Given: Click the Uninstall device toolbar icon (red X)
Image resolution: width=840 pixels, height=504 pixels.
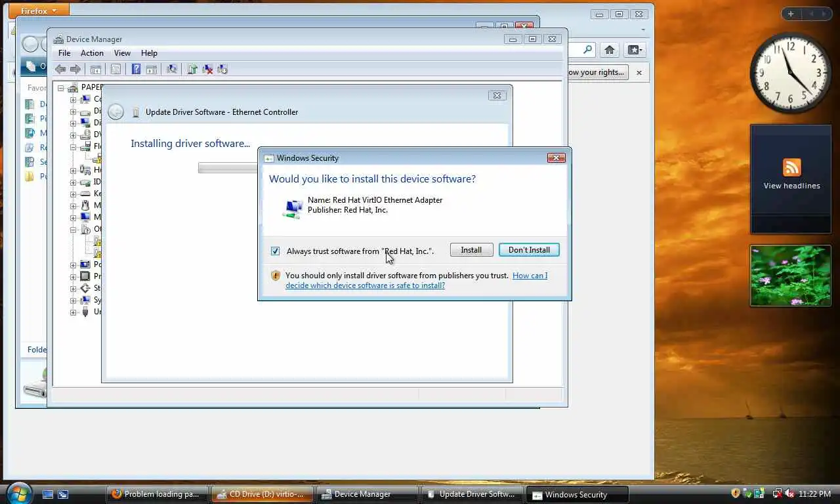Looking at the screenshot, I should (x=207, y=69).
